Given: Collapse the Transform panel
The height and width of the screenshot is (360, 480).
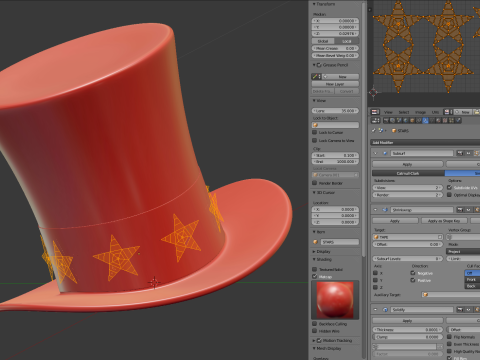Looking at the screenshot, I should (314, 4).
